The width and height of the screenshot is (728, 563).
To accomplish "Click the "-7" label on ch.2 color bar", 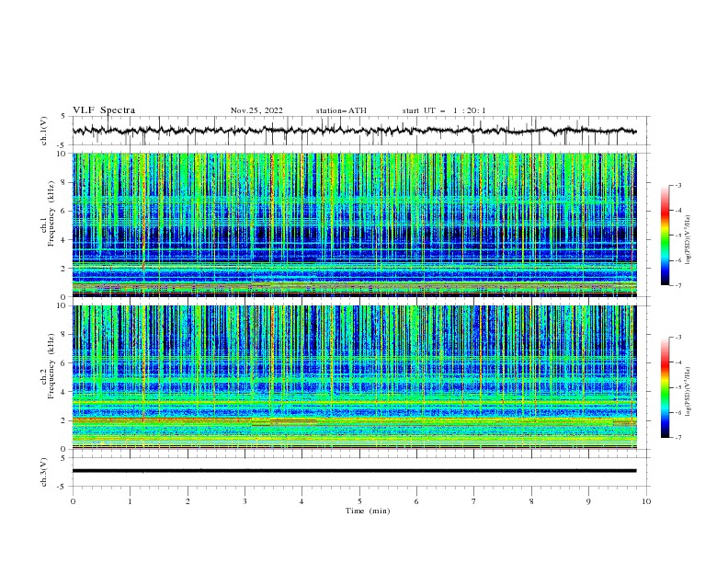I will (x=677, y=437).
